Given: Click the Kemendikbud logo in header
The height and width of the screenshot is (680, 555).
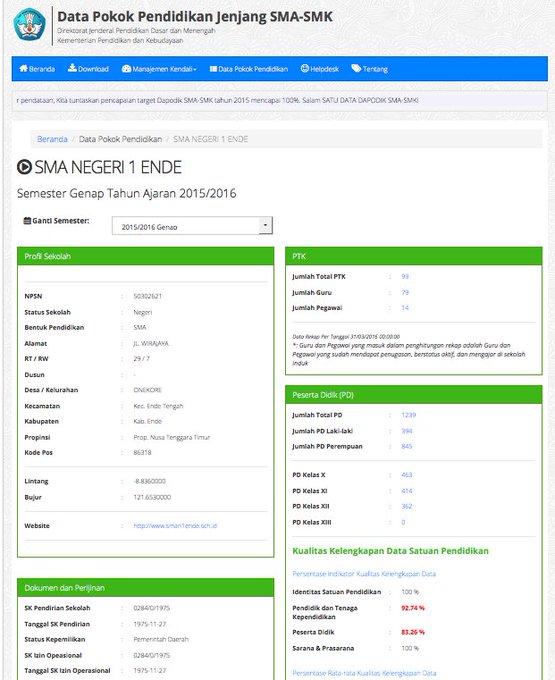Looking at the screenshot, I should pos(29,24).
